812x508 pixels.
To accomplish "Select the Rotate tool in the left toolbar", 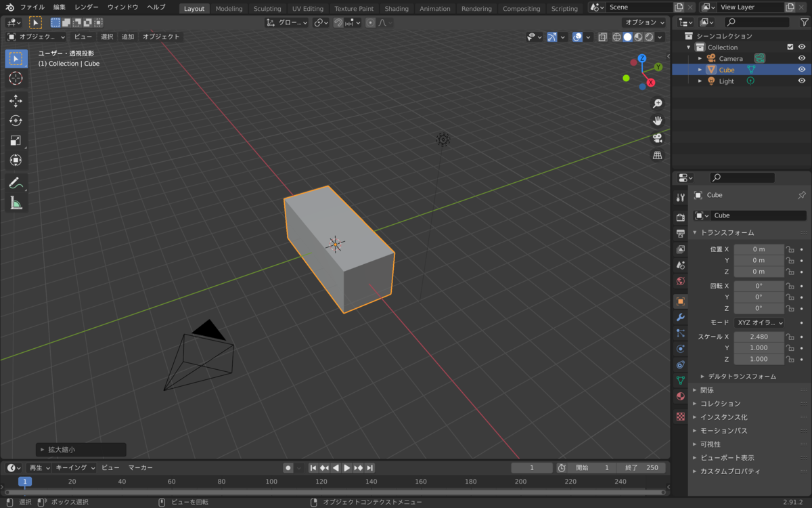I will 16,121.
